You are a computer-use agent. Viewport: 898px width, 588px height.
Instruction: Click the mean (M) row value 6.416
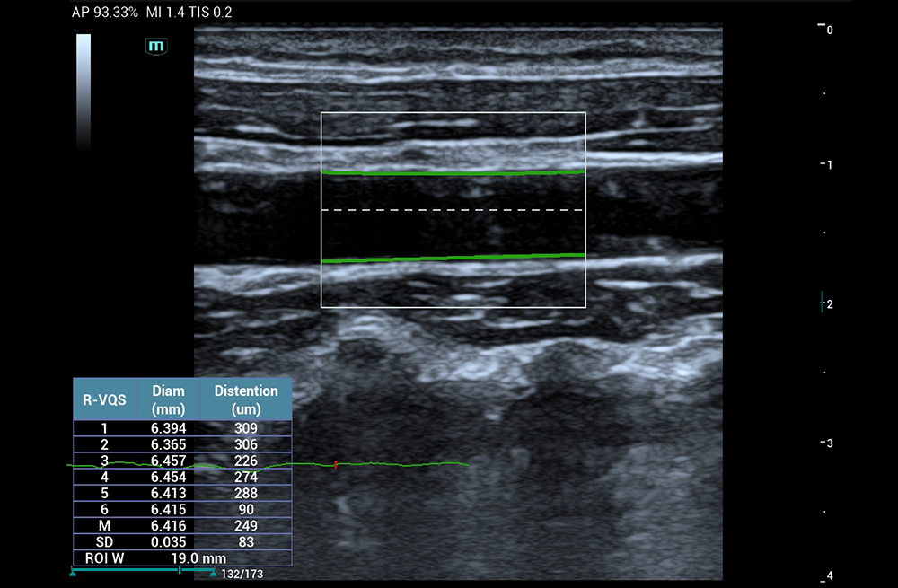pyautogui.click(x=168, y=525)
